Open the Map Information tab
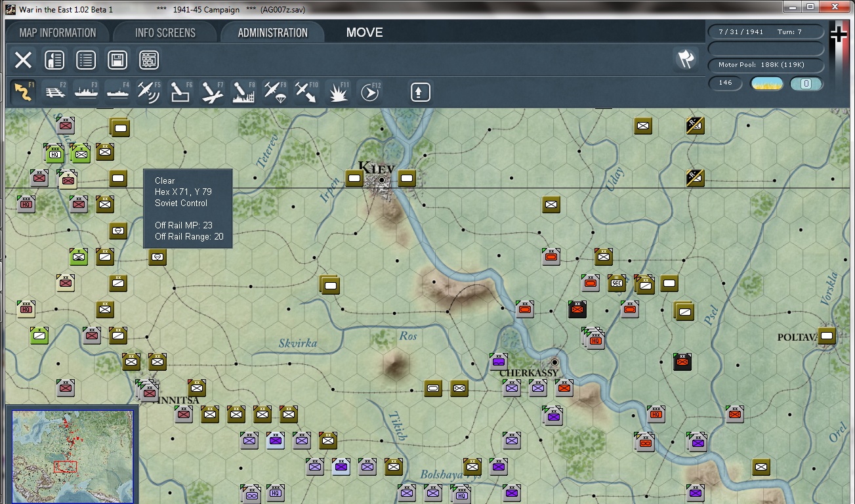The width and height of the screenshot is (855, 504). click(x=58, y=33)
